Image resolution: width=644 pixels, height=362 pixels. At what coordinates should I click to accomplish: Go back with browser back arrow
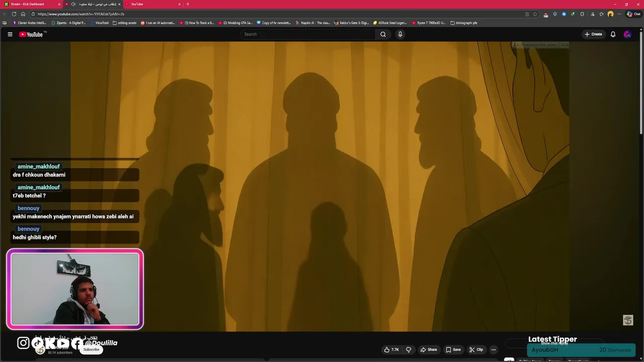(x=5, y=14)
